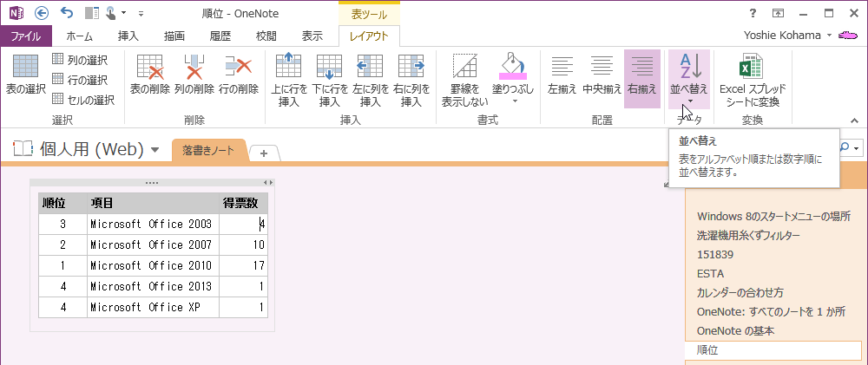Undo the last action
Image resolution: width=868 pixels, height=365 pixels.
click(x=67, y=13)
